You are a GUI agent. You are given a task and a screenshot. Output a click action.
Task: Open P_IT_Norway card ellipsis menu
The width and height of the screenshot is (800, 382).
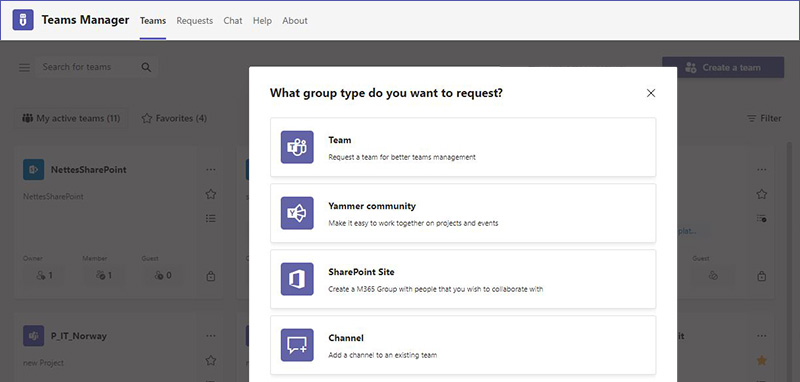click(x=211, y=336)
